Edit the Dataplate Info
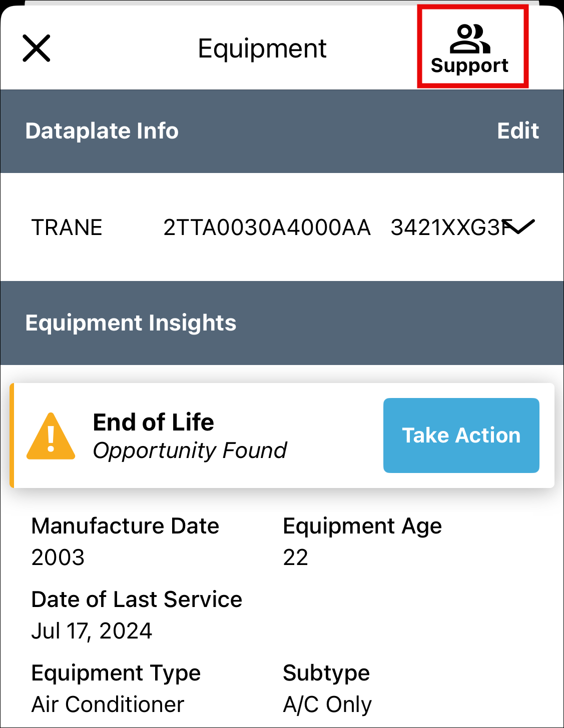Image resolution: width=564 pixels, height=728 pixels. click(x=517, y=131)
